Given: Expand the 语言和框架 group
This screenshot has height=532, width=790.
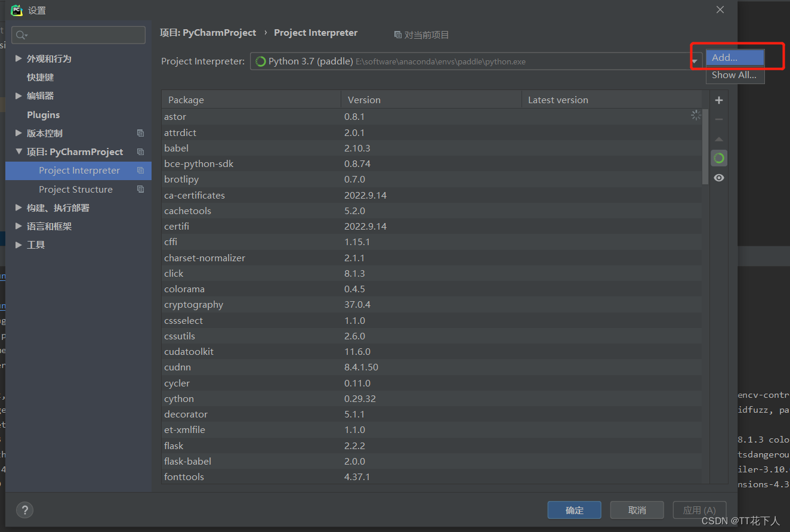Looking at the screenshot, I should tap(18, 226).
